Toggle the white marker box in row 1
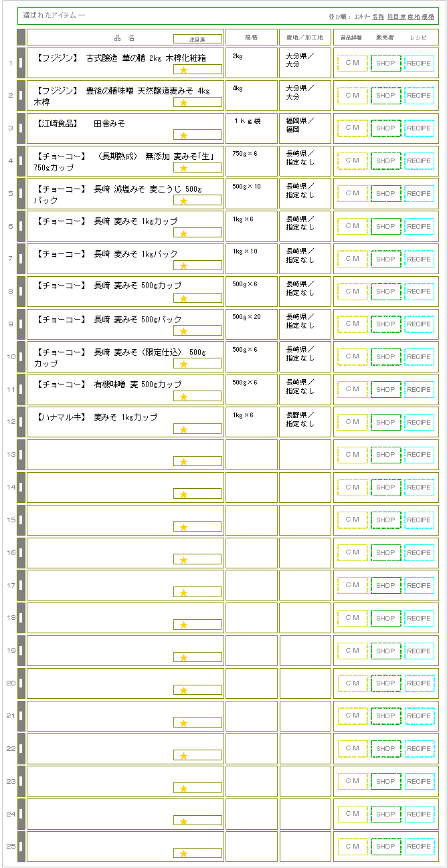 (x=21, y=63)
